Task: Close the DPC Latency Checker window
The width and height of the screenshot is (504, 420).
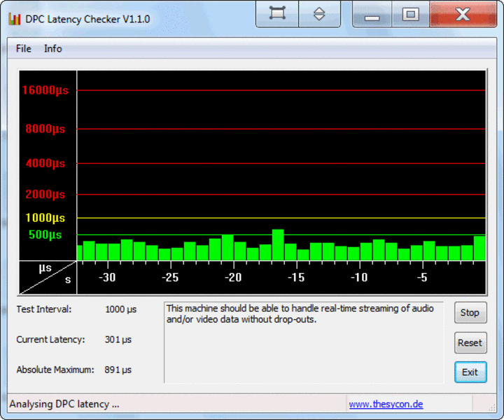Action: coord(463,13)
